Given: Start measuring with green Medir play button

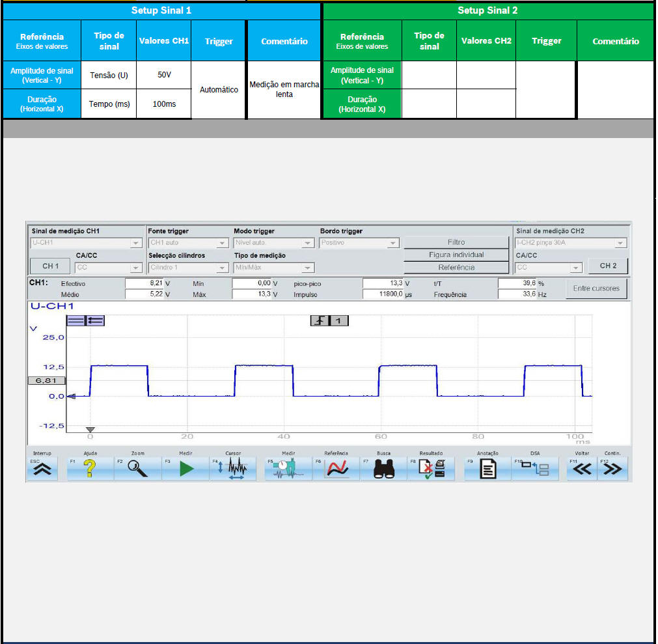Looking at the screenshot, I should [x=186, y=468].
